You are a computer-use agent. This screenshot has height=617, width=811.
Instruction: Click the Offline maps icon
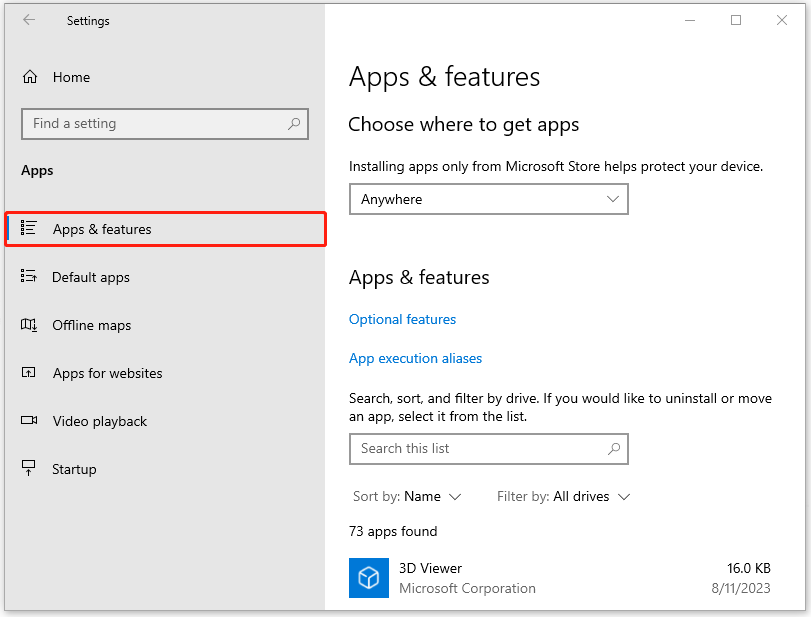point(28,325)
